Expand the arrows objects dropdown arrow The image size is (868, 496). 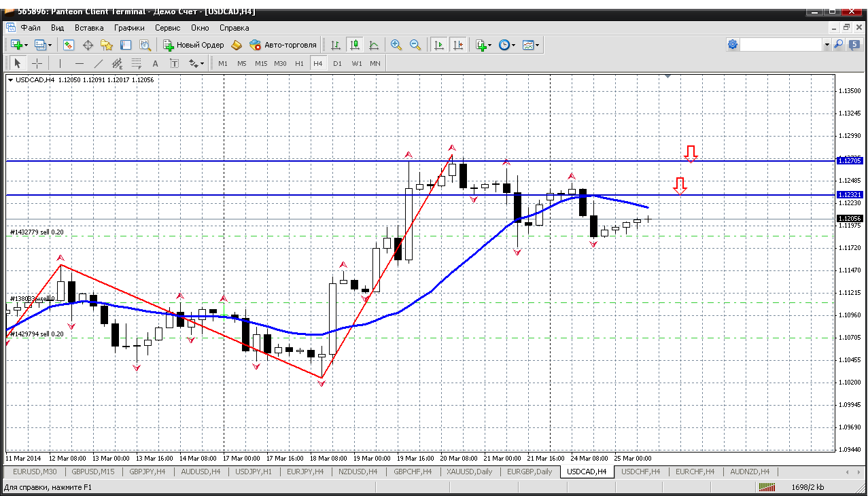pos(202,63)
